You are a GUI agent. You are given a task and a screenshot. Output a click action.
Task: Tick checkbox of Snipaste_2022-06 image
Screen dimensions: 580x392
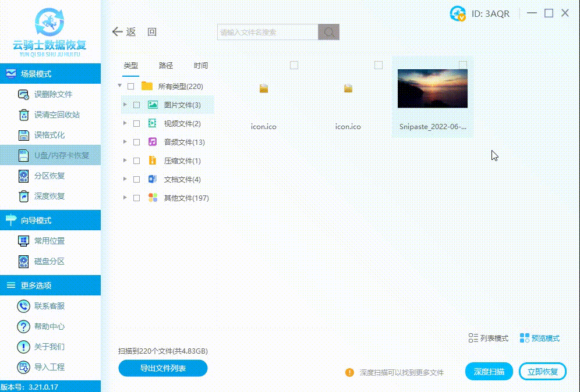pyautogui.click(x=463, y=65)
